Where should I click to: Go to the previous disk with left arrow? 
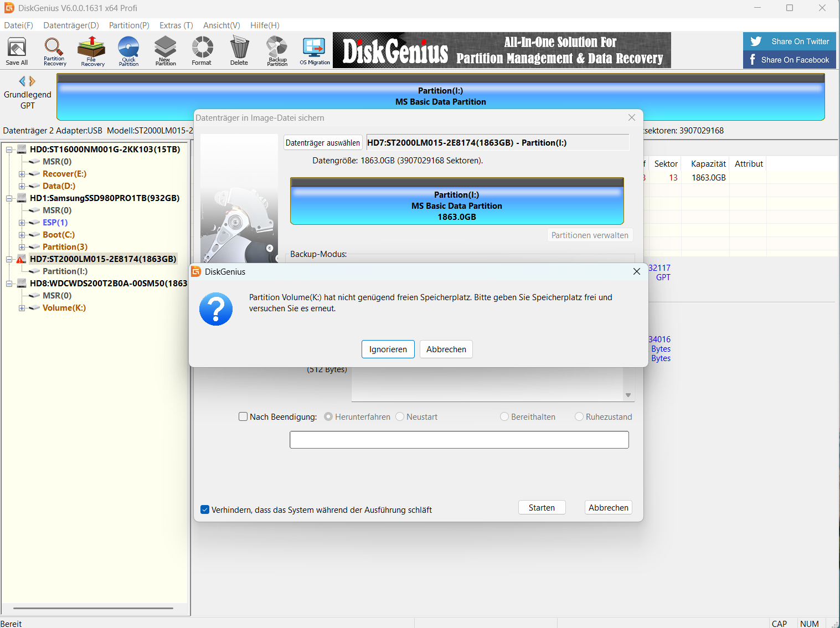[22, 81]
